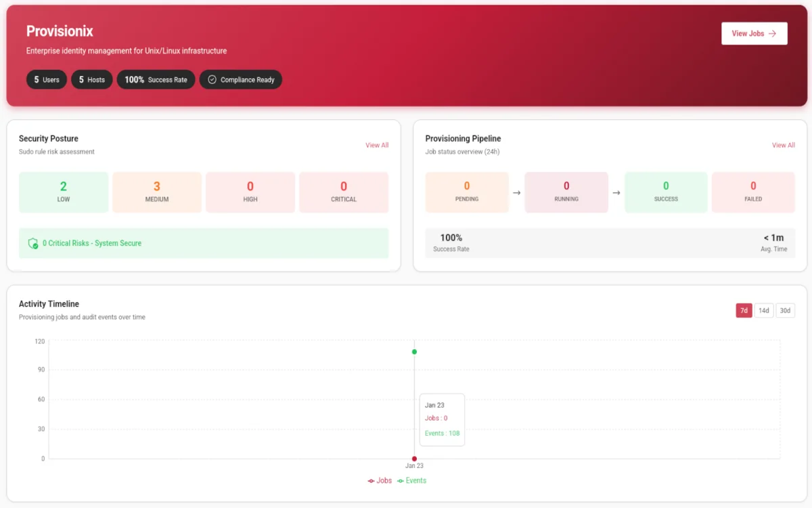Image resolution: width=812 pixels, height=508 pixels.
Task: Select the 7d timeline range
Action: click(x=744, y=310)
